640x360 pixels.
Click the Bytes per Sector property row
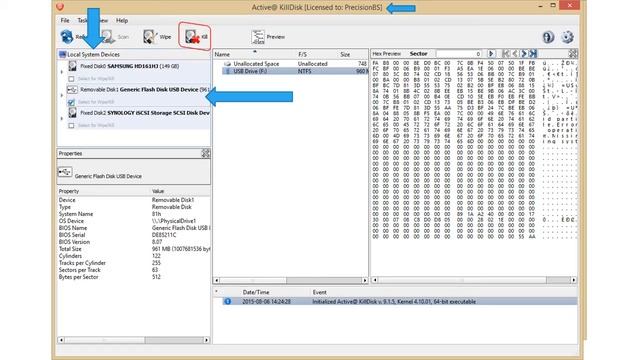tap(134, 277)
